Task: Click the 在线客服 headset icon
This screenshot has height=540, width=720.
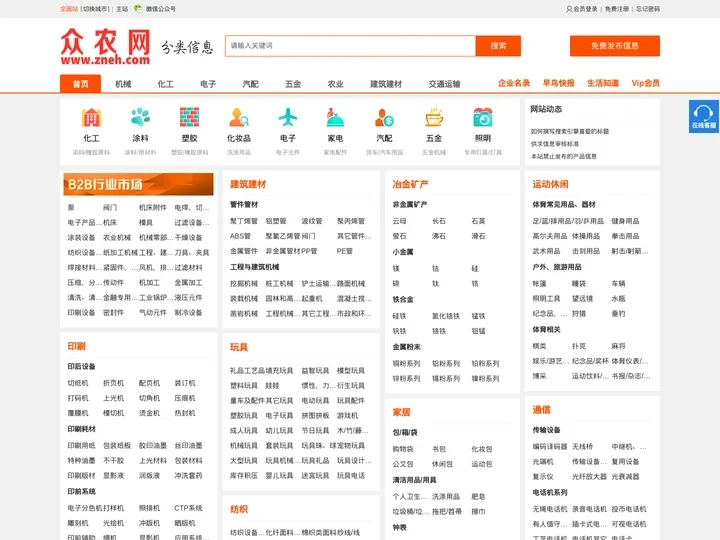Action: (703, 116)
